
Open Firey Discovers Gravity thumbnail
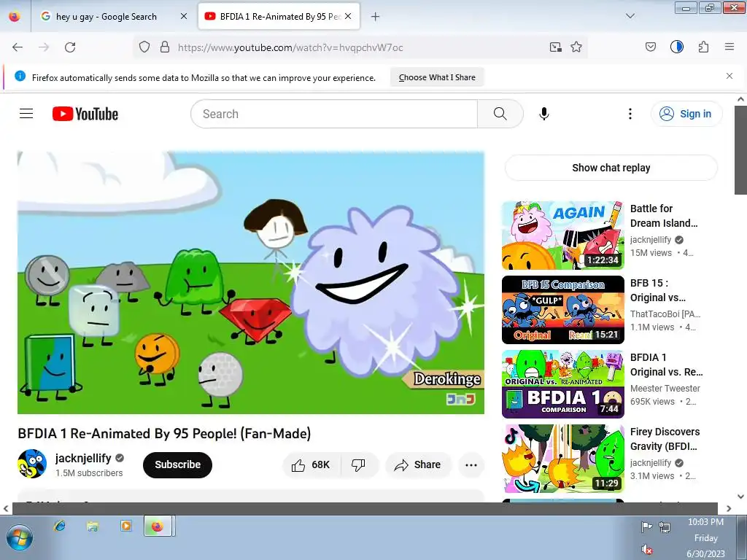pos(562,459)
